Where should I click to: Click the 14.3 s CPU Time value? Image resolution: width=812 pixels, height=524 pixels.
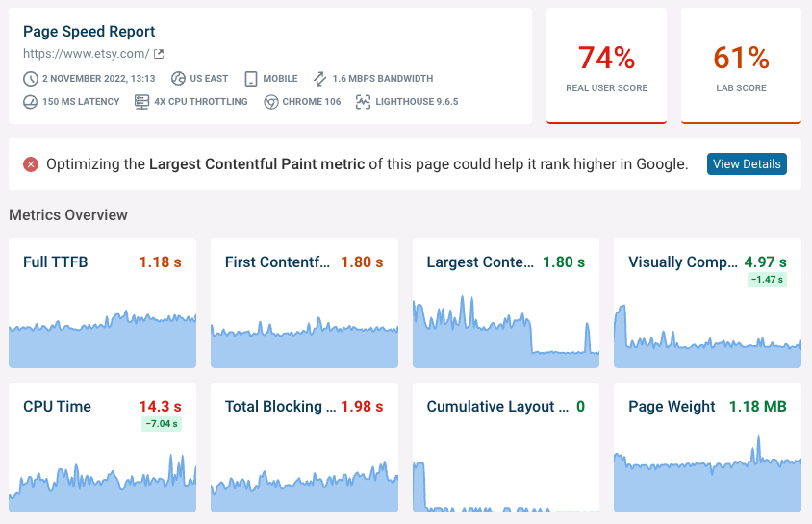(x=160, y=407)
